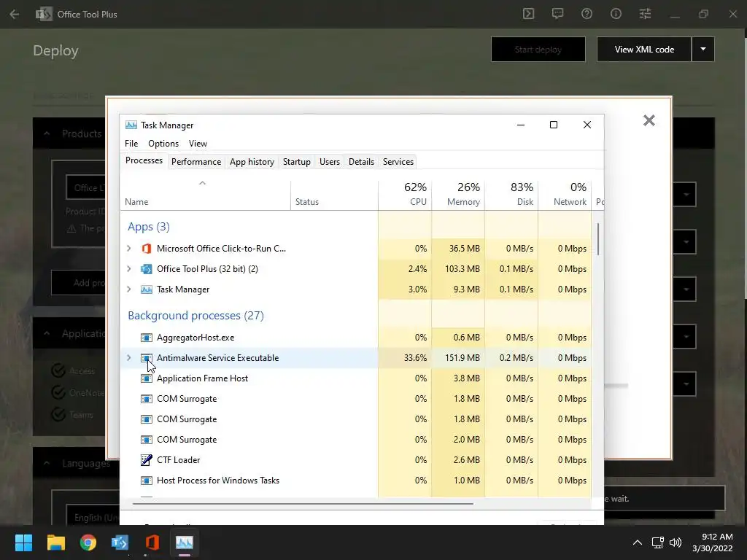Toggle the Access application checkbox
Viewport: 747px width, 560px height.
(58, 370)
